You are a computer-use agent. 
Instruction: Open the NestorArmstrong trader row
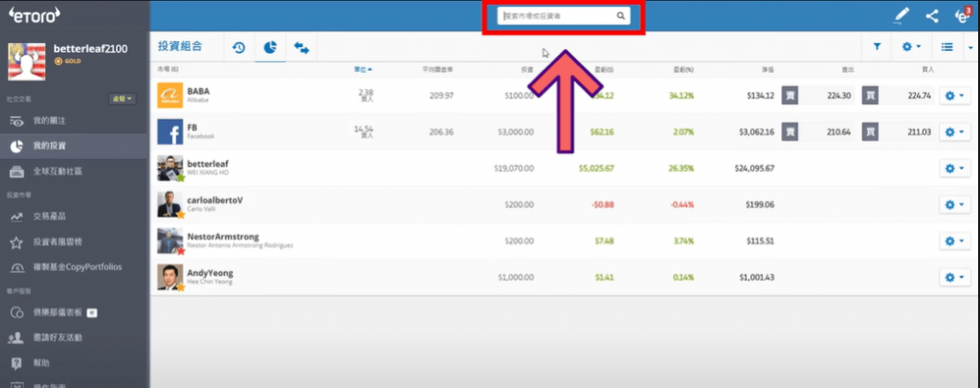pyautogui.click(x=564, y=240)
